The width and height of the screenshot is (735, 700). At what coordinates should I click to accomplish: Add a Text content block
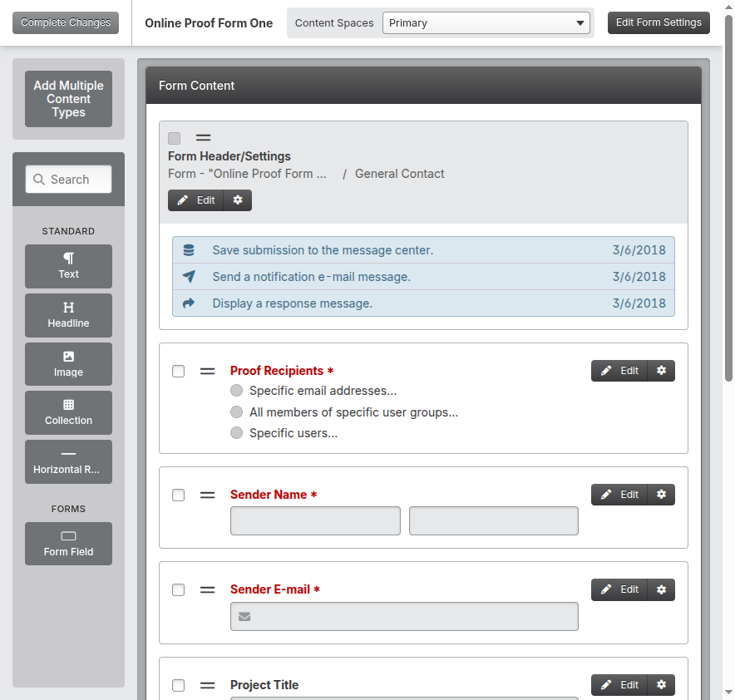click(68, 266)
